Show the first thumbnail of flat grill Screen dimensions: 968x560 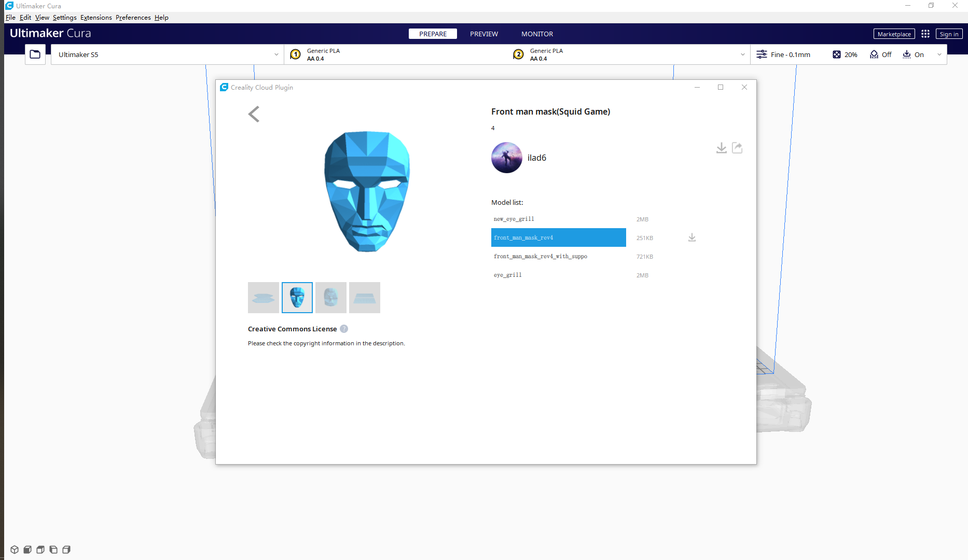264,298
